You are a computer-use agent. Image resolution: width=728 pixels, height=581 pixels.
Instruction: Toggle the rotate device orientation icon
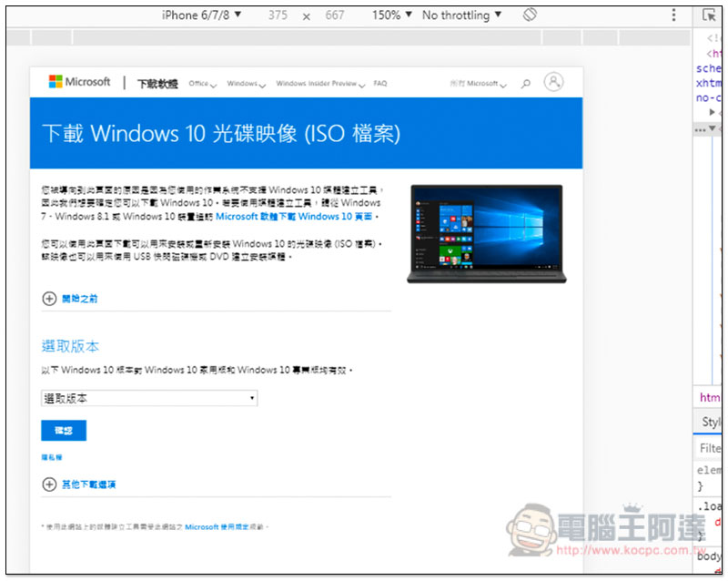coord(530,15)
